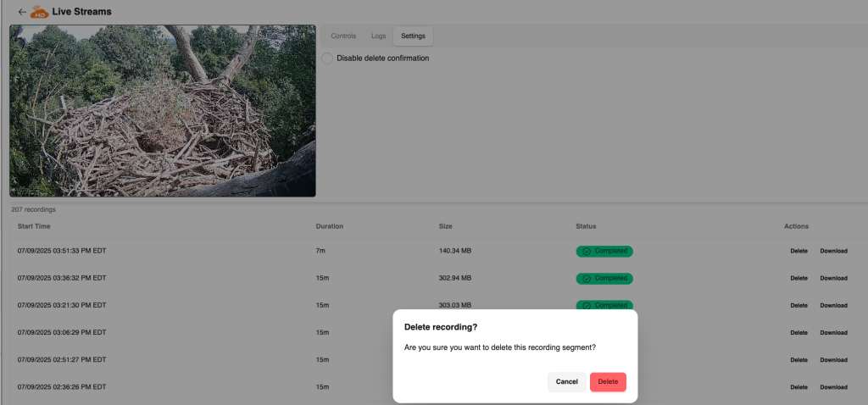This screenshot has width=868, height=405.
Task: Download the 02:51:27 PM recording
Action: [833, 360]
